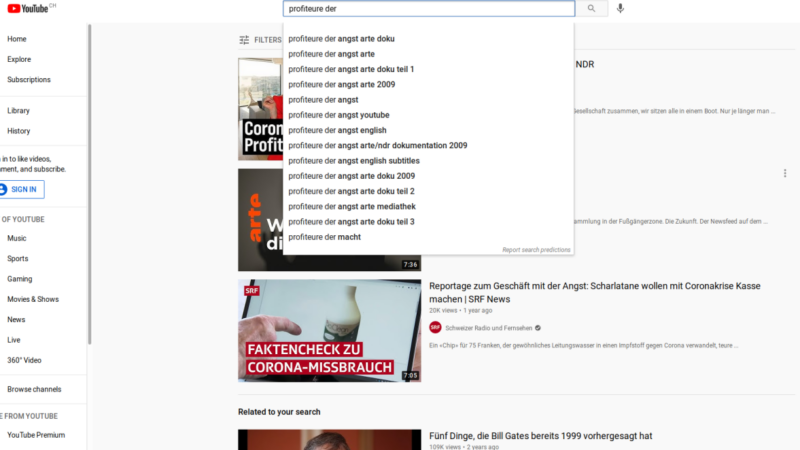Open the Filters icon for search results

[x=244, y=40]
